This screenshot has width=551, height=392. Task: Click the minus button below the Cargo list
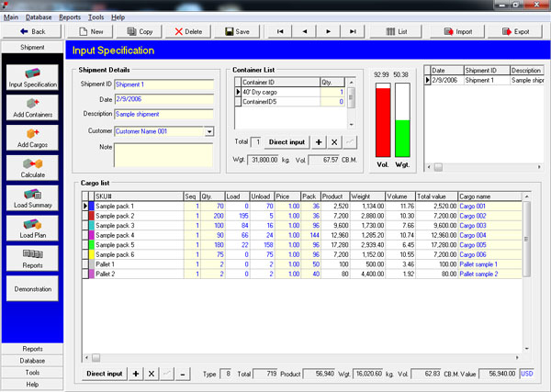click(x=183, y=374)
